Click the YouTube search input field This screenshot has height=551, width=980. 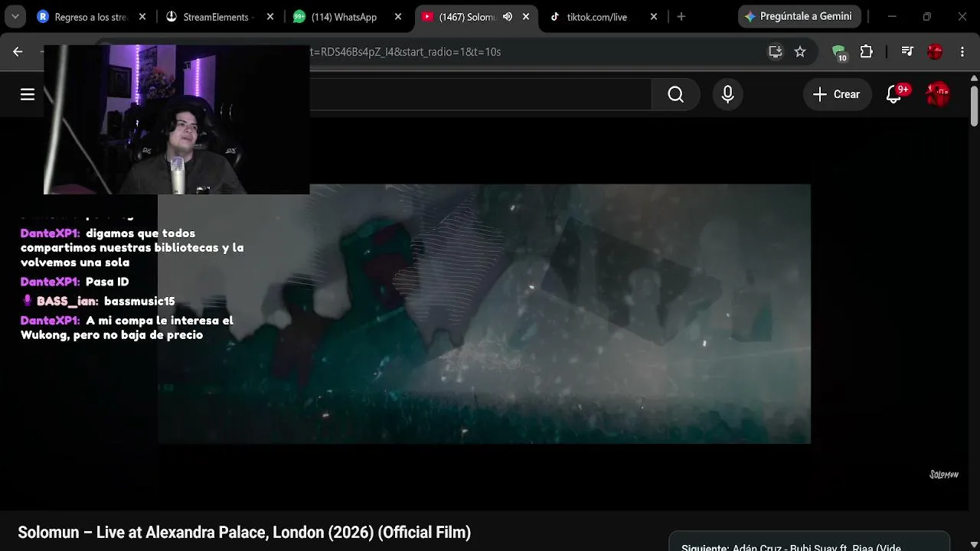click(480, 94)
